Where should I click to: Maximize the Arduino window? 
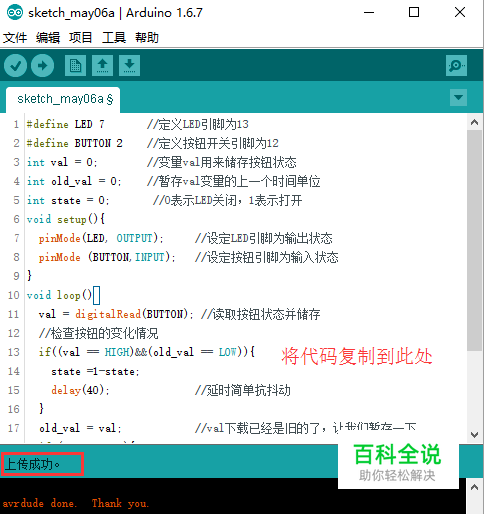coord(414,13)
